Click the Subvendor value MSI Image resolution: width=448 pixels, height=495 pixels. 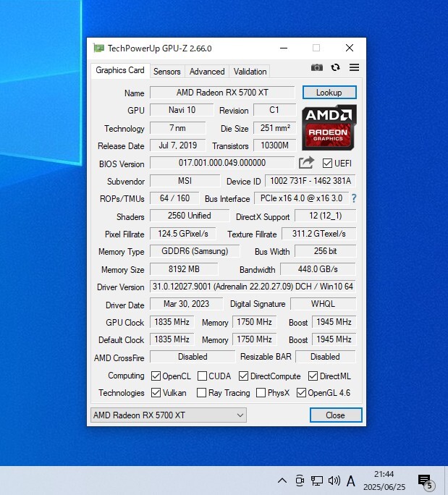coord(185,181)
